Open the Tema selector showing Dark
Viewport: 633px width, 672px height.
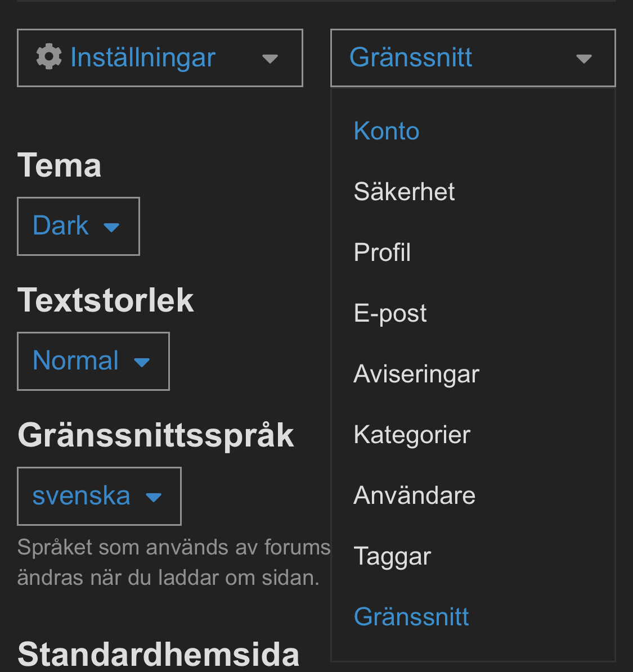coord(78,226)
